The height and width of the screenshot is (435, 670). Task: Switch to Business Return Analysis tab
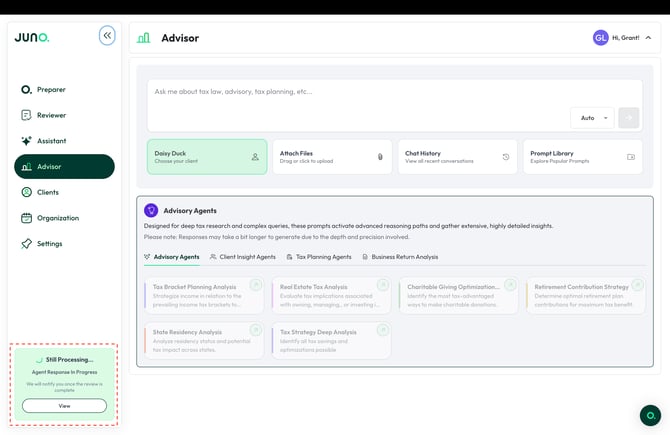pos(400,257)
